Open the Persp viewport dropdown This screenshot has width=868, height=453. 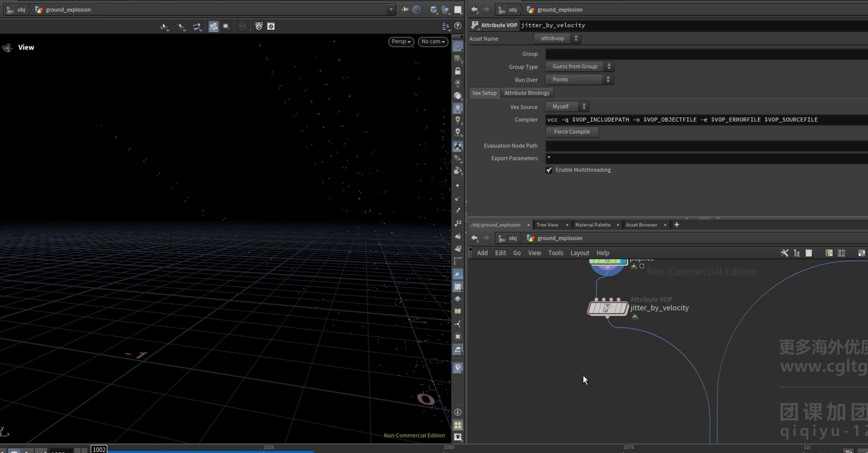pos(401,41)
